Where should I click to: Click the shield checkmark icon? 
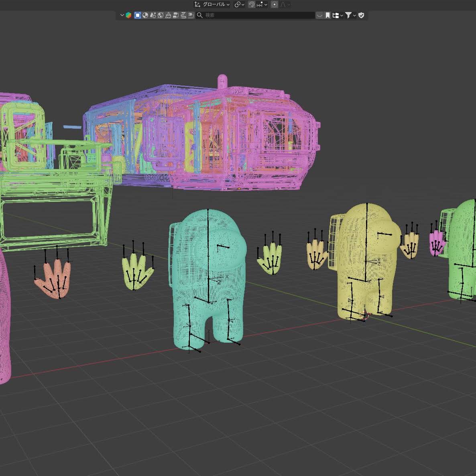(361, 15)
